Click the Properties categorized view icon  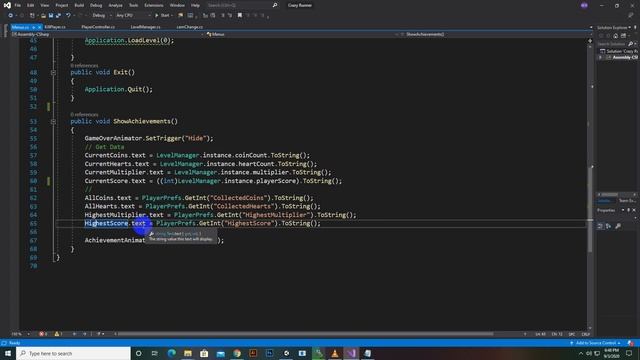[x=600, y=226]
